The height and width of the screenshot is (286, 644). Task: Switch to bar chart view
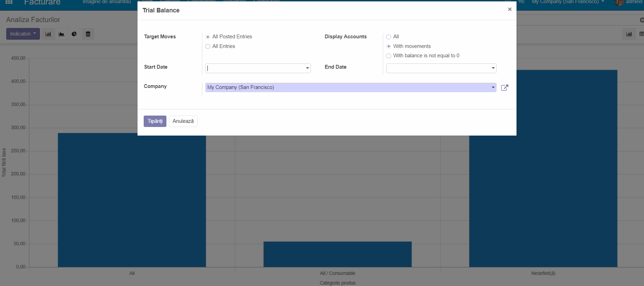coord(48,34)
